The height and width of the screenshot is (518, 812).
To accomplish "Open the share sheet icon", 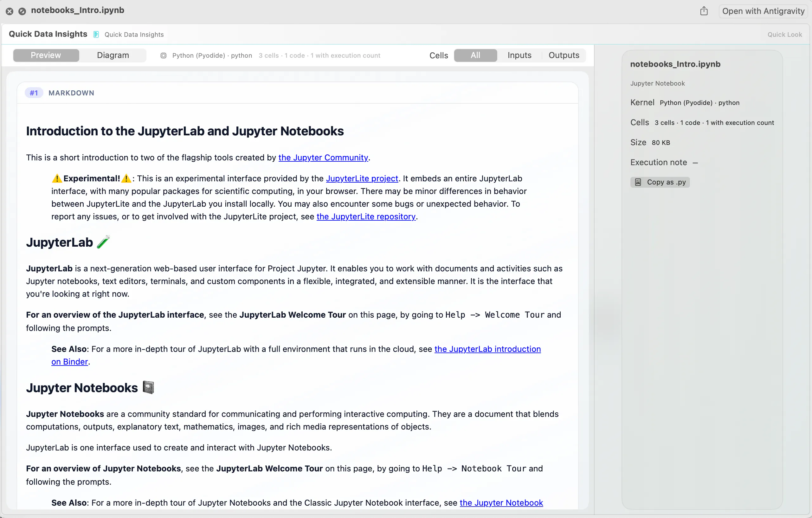I will pyautogui.click(x=704, y=11).
